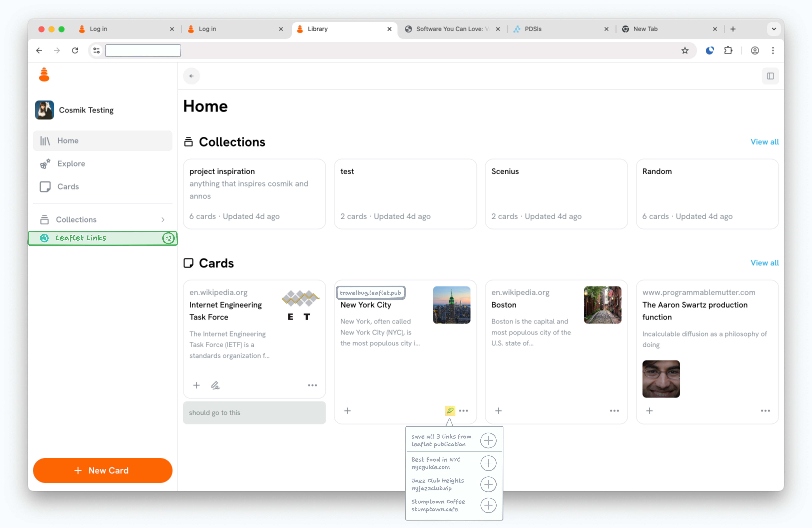Open three-dot menu on Aaron Swartz card

(765, 411)
